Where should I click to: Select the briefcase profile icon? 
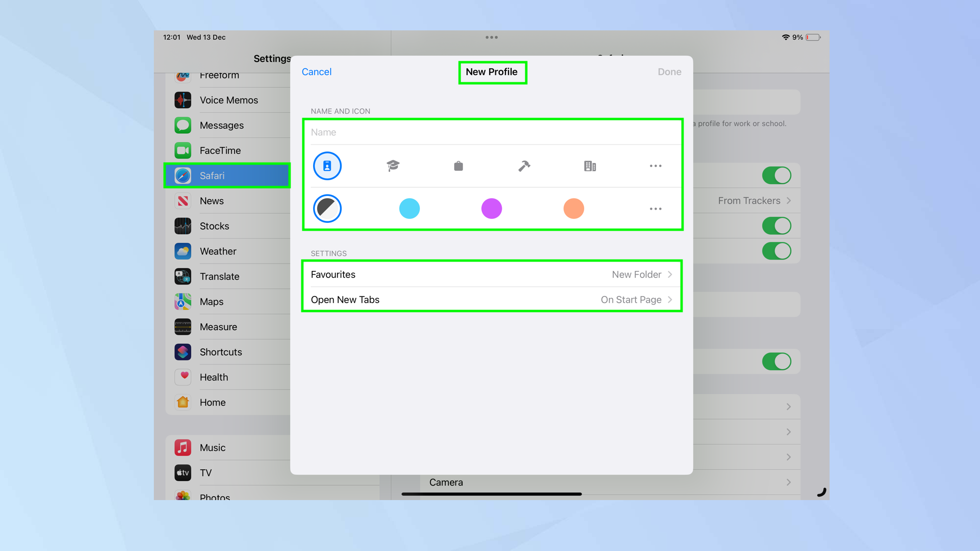(457, 166)
